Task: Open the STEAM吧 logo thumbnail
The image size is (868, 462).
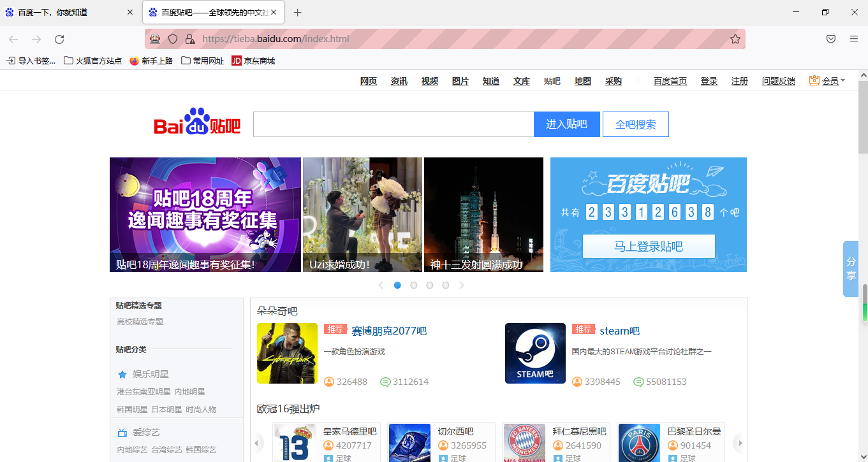Action: [535, 353]
